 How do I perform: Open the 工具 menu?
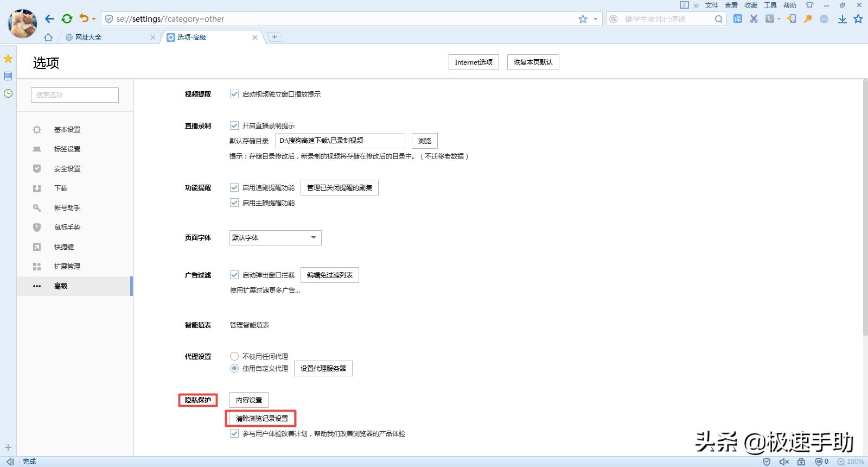point(770,5)
